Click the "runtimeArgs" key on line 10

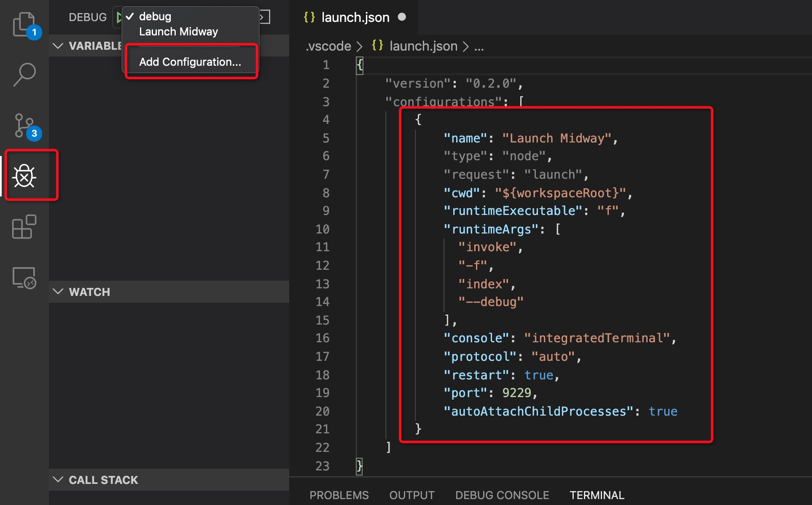coord(491,229)
